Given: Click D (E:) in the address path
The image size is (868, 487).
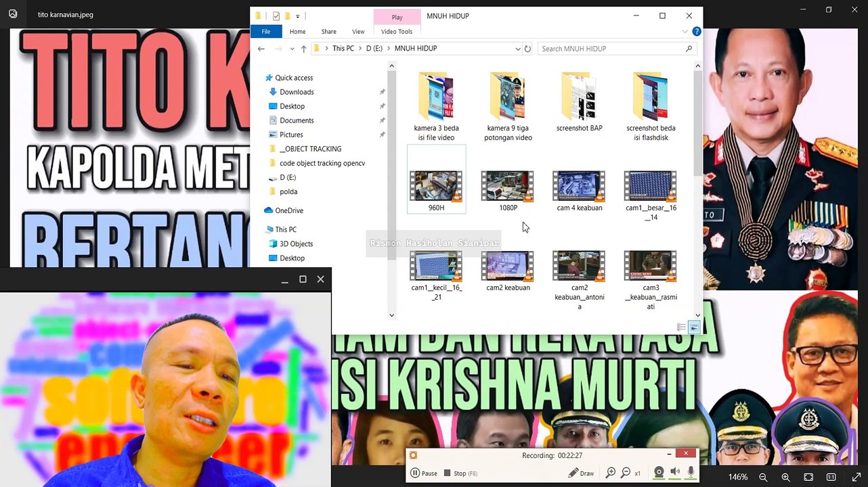Looking at the screenshot, I should [x=374, y=49].
